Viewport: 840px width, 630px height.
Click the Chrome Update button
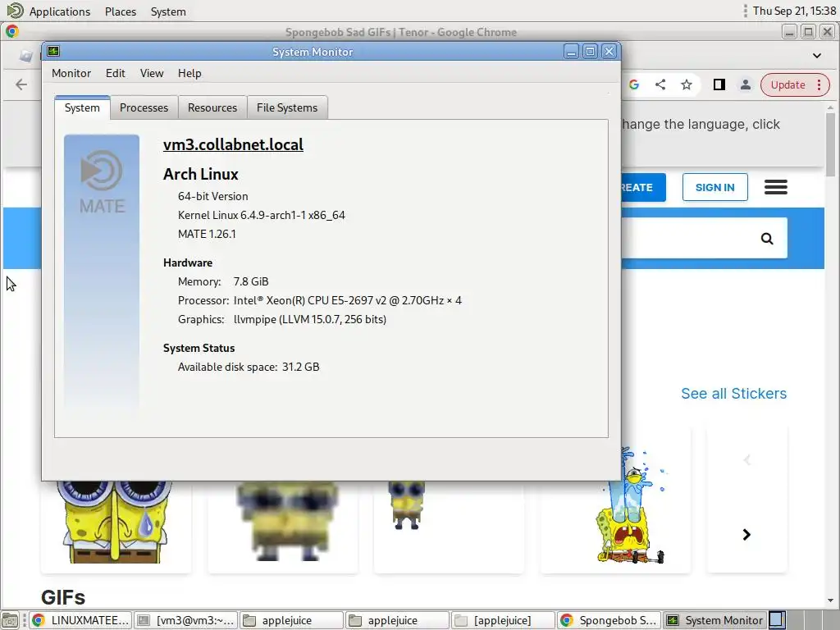click(x=787, y=85)
